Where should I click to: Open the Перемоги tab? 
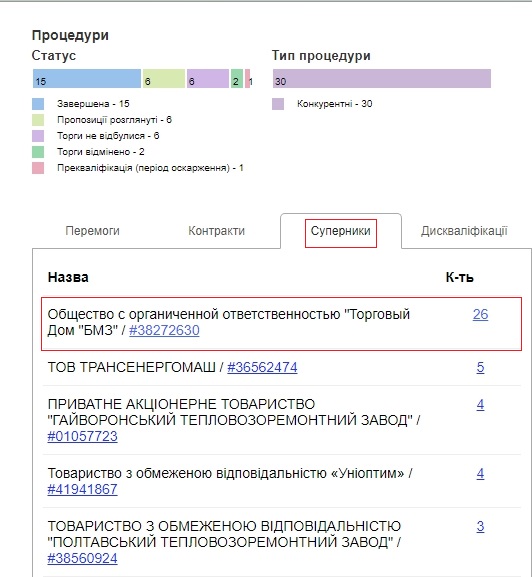(x=92, y=231)
